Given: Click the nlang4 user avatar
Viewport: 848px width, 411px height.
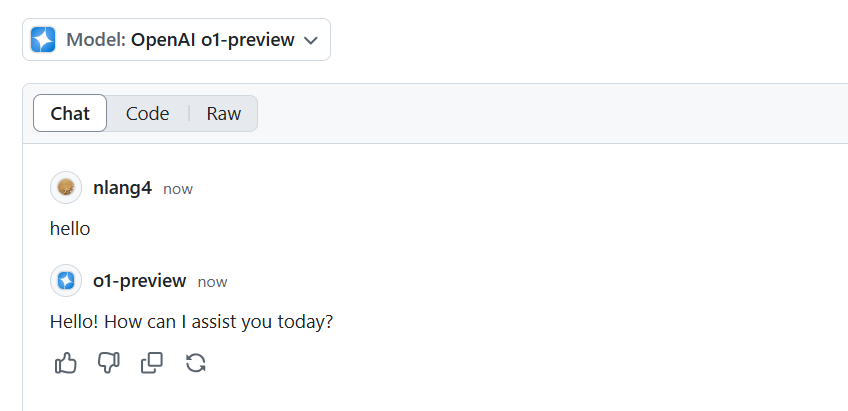Looking at the screenshot, I should 66,188.
